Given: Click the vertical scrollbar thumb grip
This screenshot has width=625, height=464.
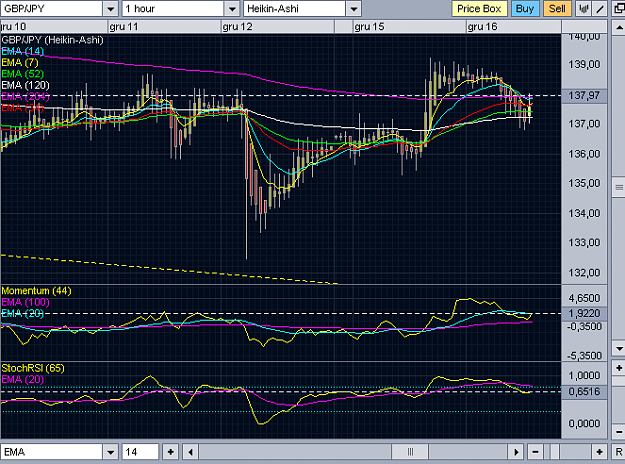Looking at the screenshot, I should pyautogui.click(x=619, y=187).
